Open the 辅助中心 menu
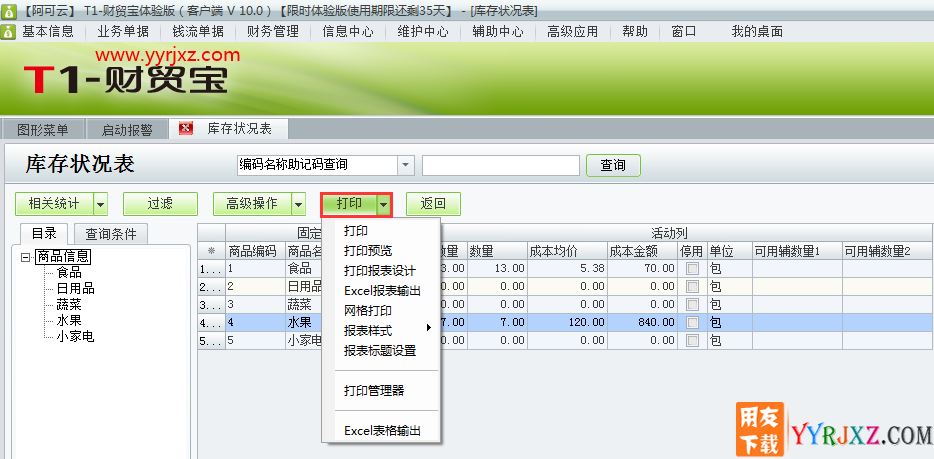 [x=498, y=31]
